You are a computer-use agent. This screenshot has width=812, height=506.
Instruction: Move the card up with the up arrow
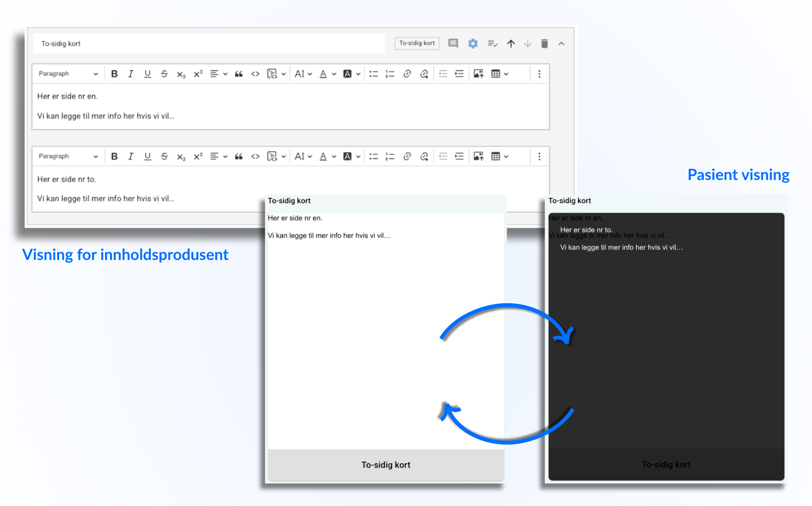(x=511, y=44)
